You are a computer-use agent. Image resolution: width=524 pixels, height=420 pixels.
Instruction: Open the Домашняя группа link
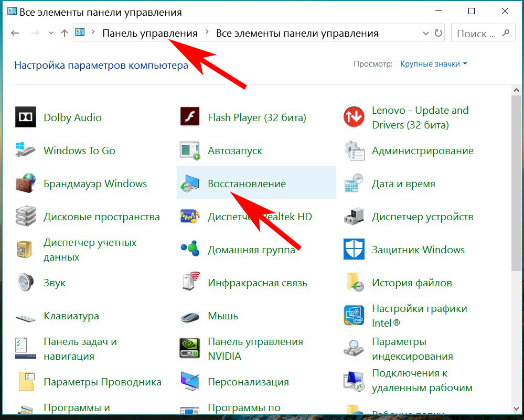click(x=251, y=250)
